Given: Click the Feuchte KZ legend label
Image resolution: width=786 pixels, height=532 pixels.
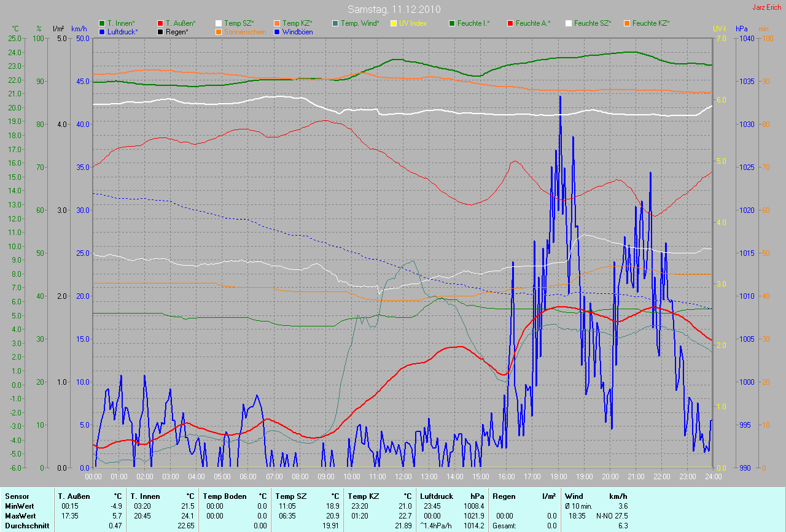Looking at the screenshot, I should click(651, 23).
